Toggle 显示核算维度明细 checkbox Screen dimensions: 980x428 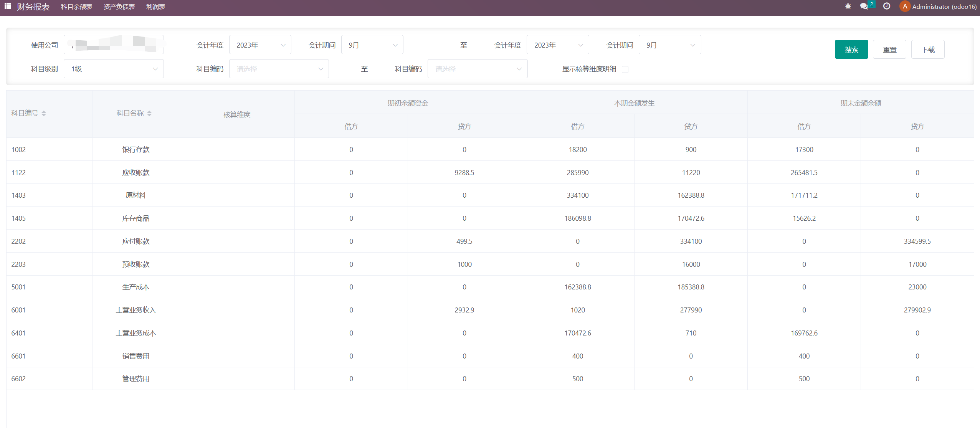pos(625,69)
